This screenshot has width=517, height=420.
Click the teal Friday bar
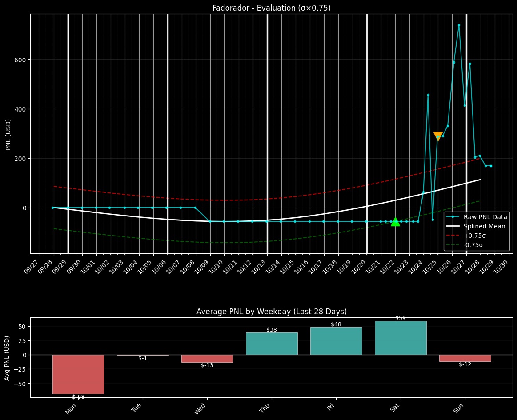click(x=336, y=341)
